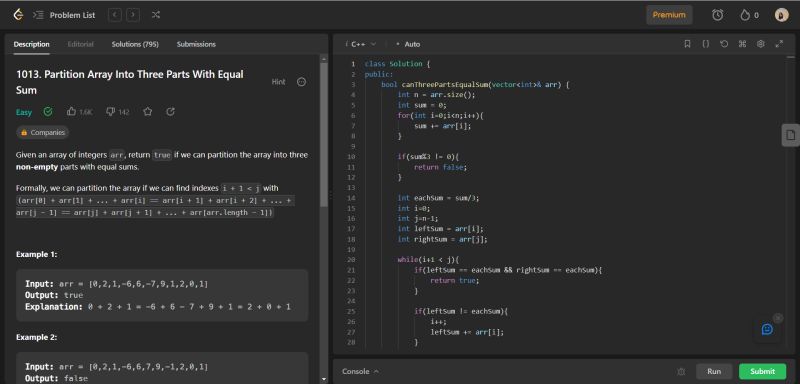
Task: Like the problem with thumbs up
Action: [71, 111]
